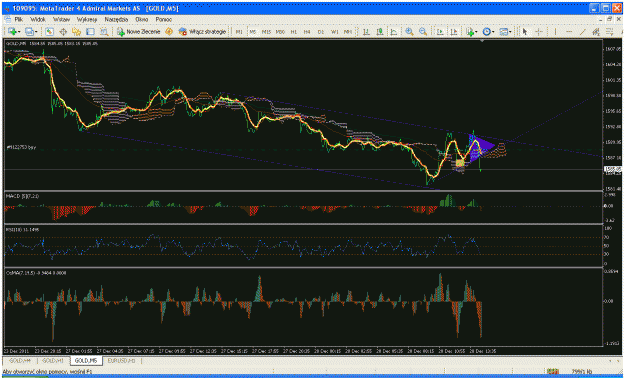
Task: Select the Vertical Line drawing tool
Action: pyautogui.click(x=555, y=32)
